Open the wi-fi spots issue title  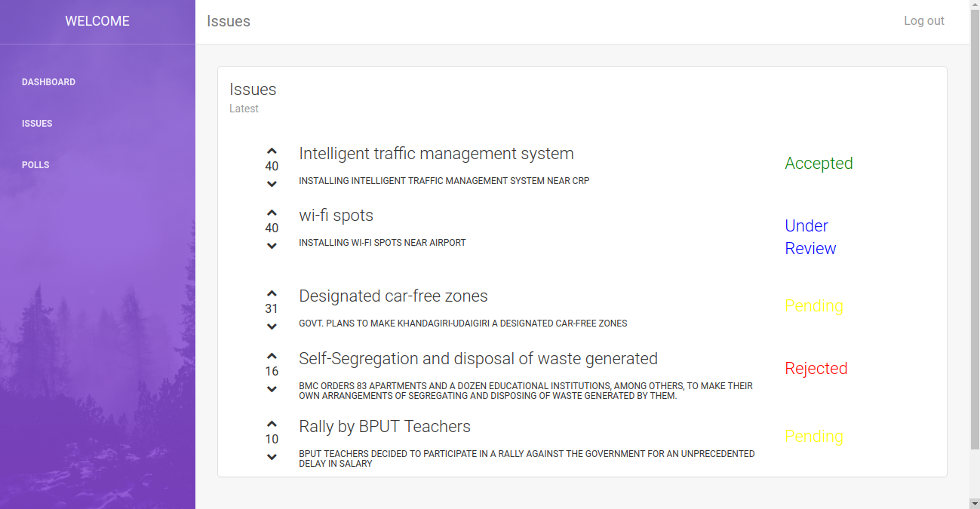click(x=336, y=216)
